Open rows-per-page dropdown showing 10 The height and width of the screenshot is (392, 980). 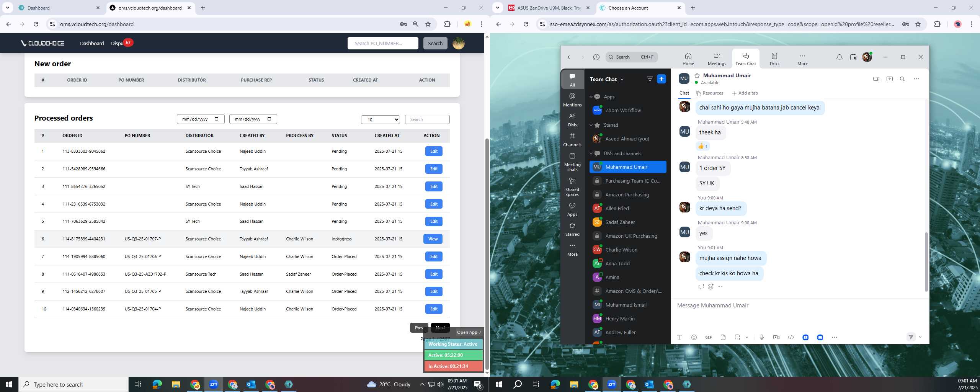[380, 119]
